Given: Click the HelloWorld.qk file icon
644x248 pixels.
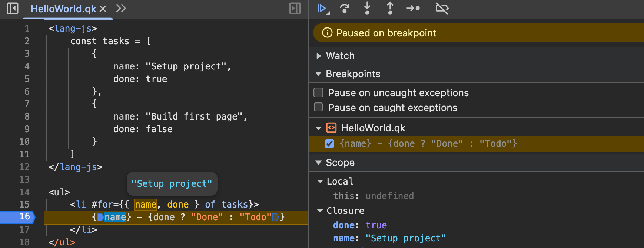Looking at the screenshot, I should click(x=331, y=128).
